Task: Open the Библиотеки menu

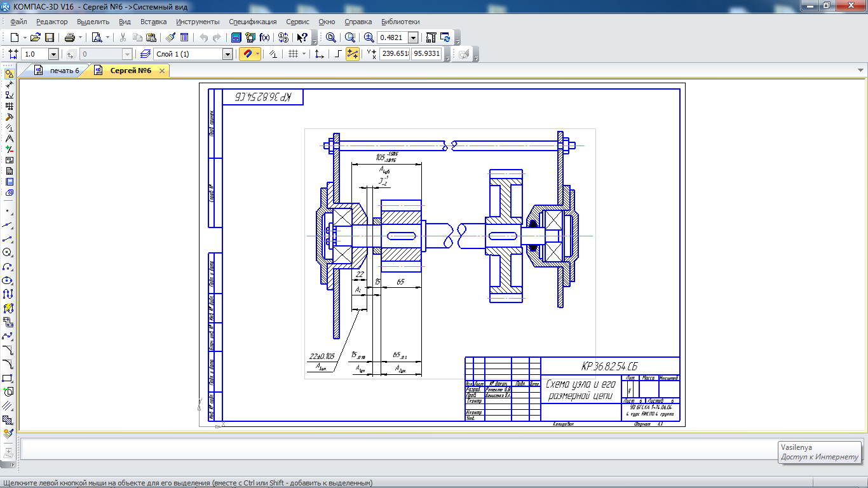Action: [400, 22]
